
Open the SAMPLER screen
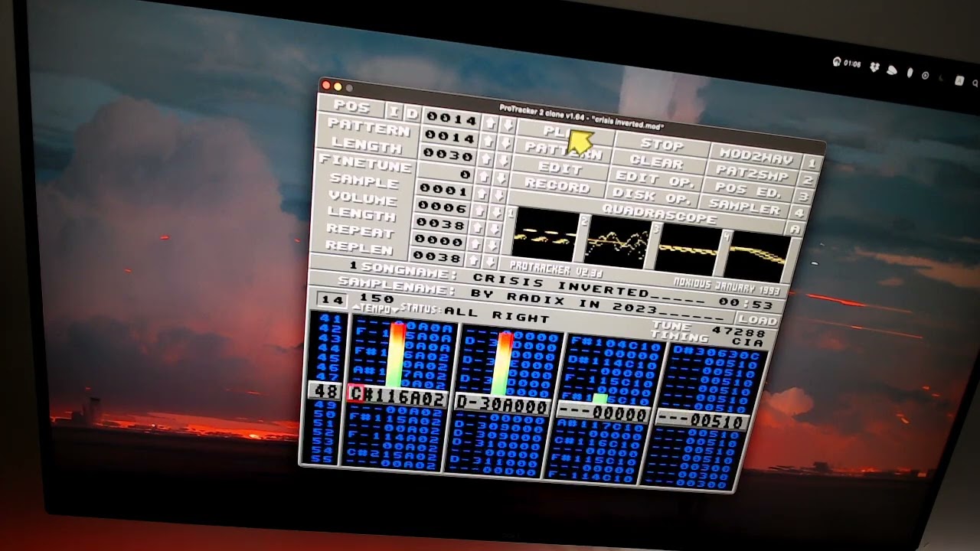click(745, 208)
